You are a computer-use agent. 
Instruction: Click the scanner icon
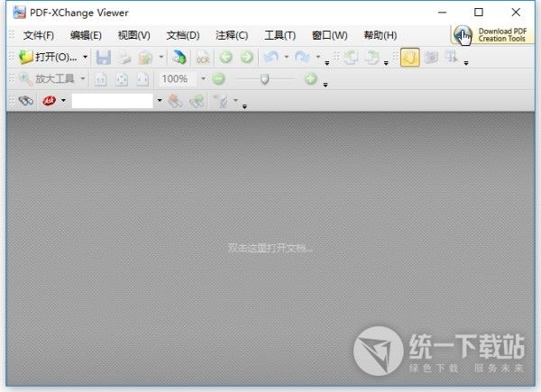pyautogui.click(x=179, y=58)
